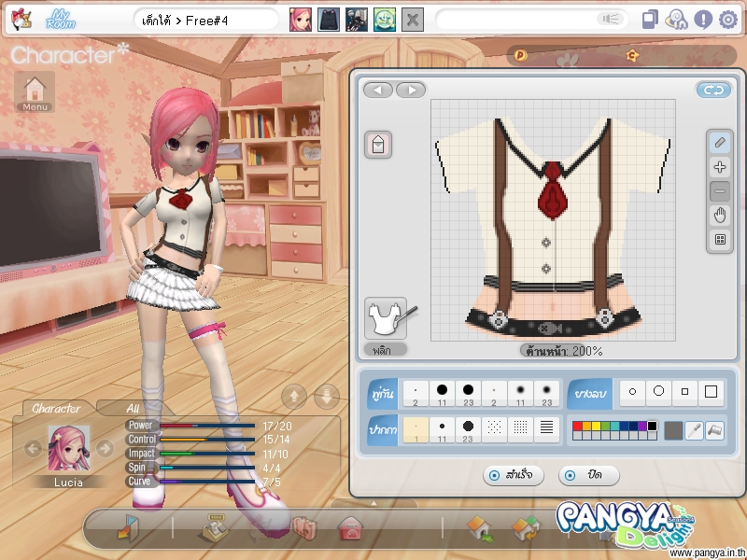Choose the small circle eraser
The image size is (747, 560).
click(x=633, y=392)
